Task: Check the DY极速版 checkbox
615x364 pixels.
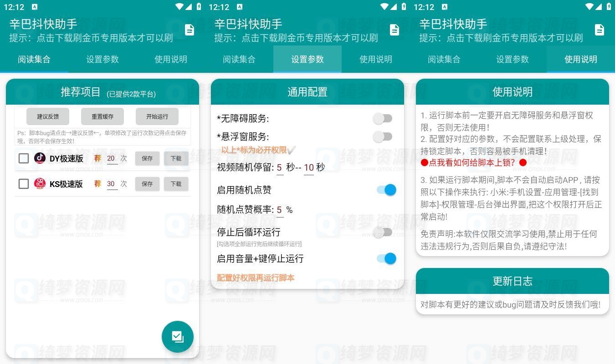Action: click(24, 158)
